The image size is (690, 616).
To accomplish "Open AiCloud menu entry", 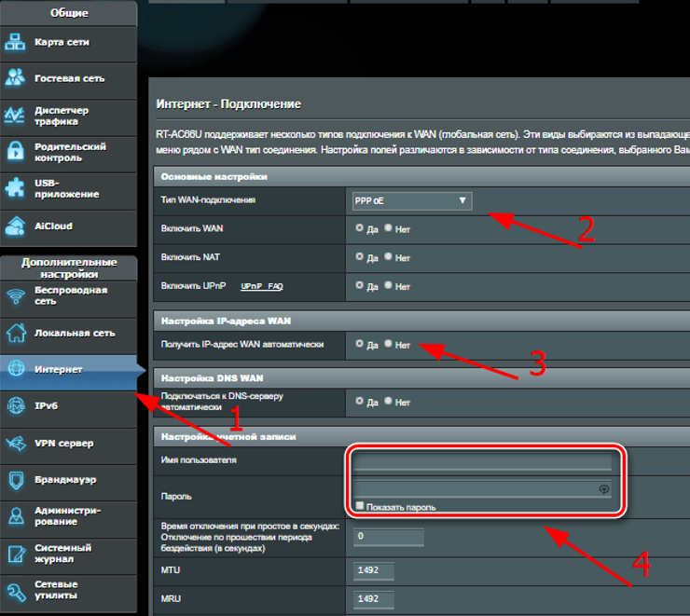I will (x=68, y=227).
